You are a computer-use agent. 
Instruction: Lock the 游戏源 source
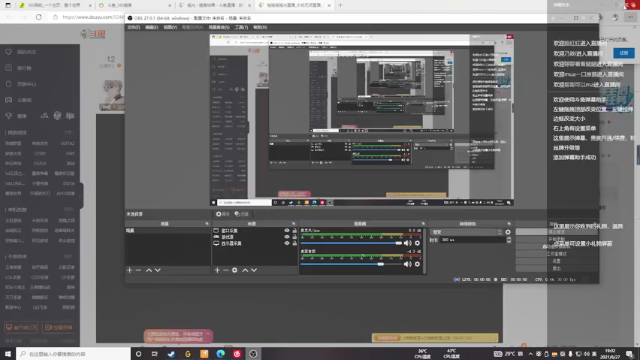tap(294, 237)
